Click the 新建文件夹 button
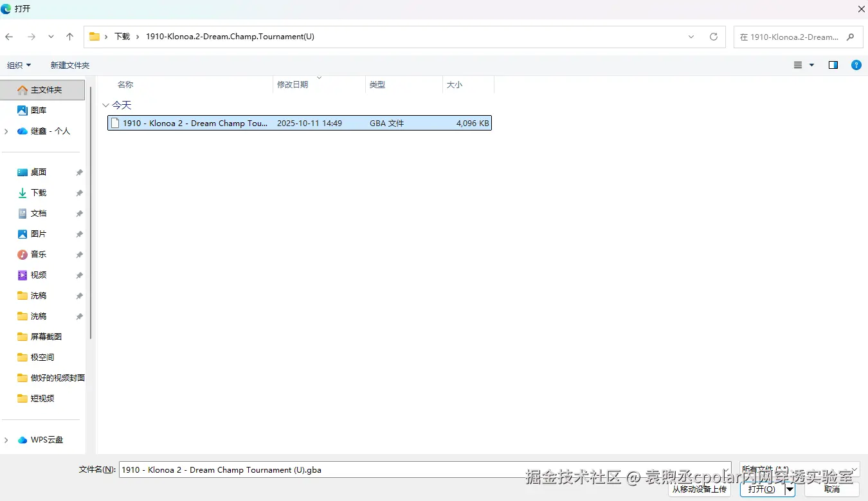The width and height of the screenshot is (868, 501). pos(70,65)
